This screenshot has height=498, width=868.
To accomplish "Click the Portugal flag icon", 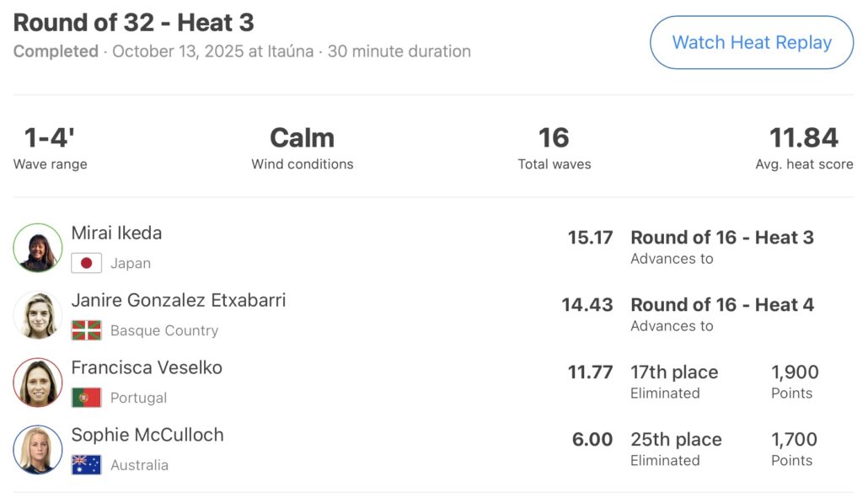I will (x=86, y=398).
